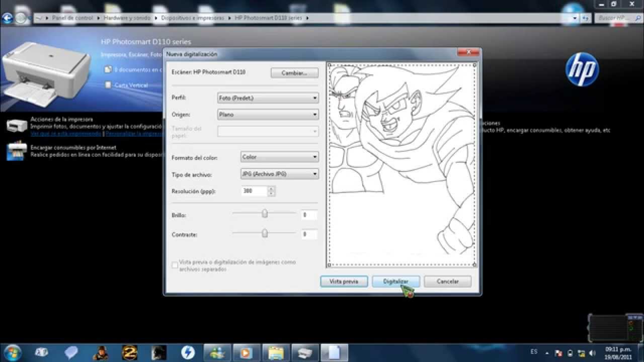Click the Cambiar... scanner button
Image resolution: width=644 pixels, height=362 pixels.
pos(295,73)
